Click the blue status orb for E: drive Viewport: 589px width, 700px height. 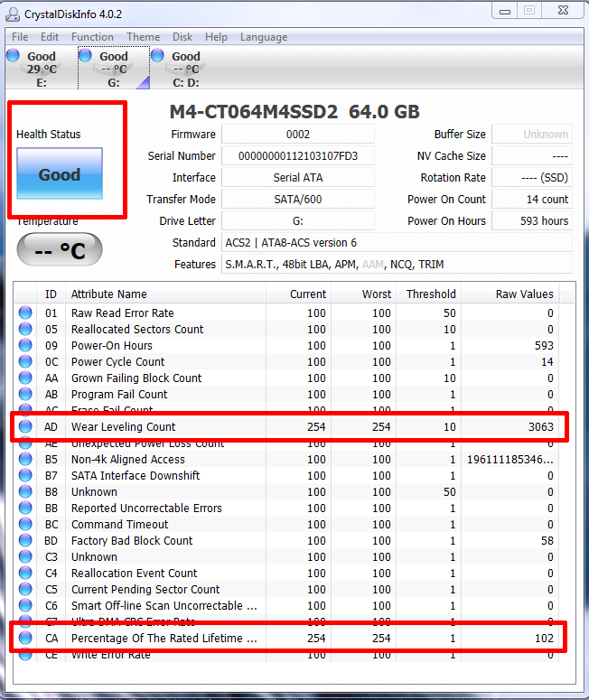tap(13, 55)
